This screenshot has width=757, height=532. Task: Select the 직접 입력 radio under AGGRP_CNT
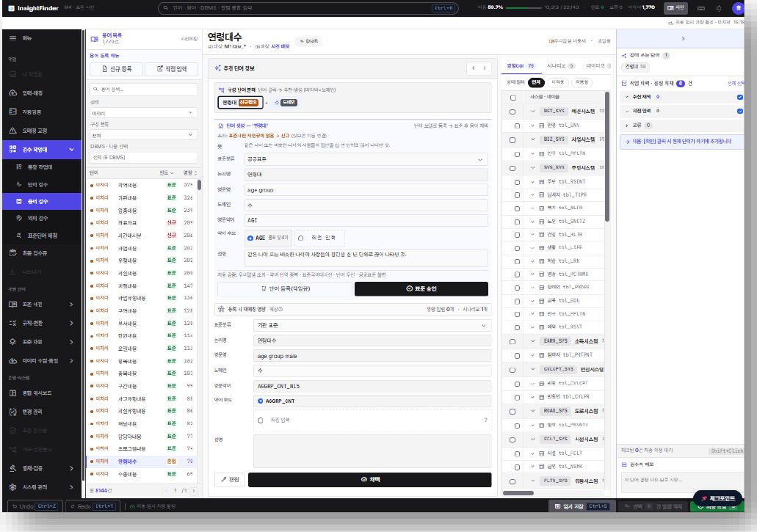[x=260, y=420]
